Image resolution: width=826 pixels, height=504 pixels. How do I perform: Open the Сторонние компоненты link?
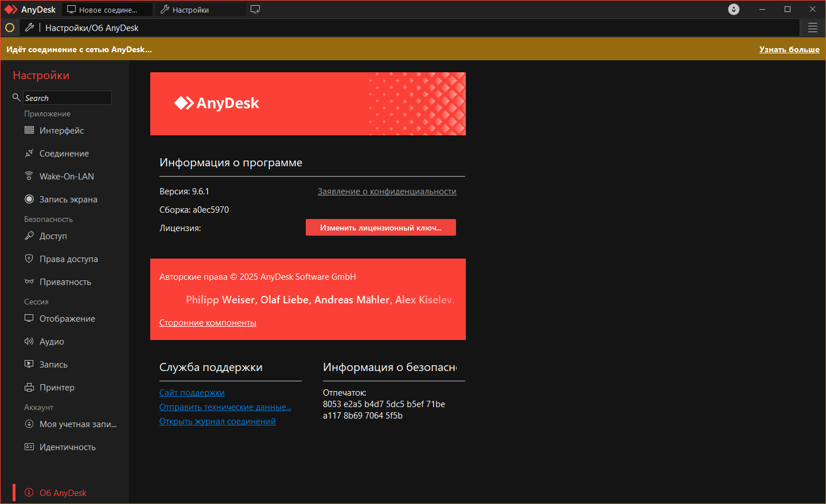208,323
